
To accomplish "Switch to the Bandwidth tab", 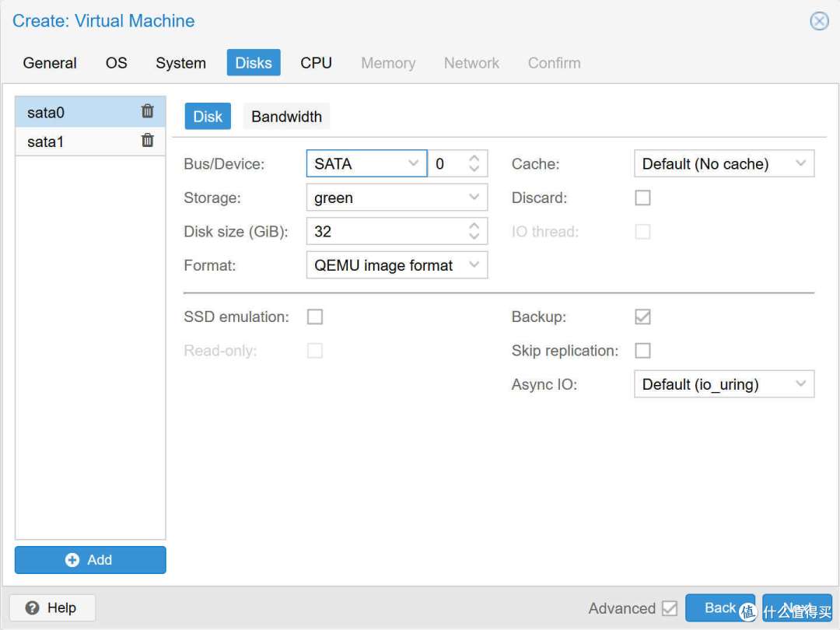I will pyautogui.click(x=286, y=117).
